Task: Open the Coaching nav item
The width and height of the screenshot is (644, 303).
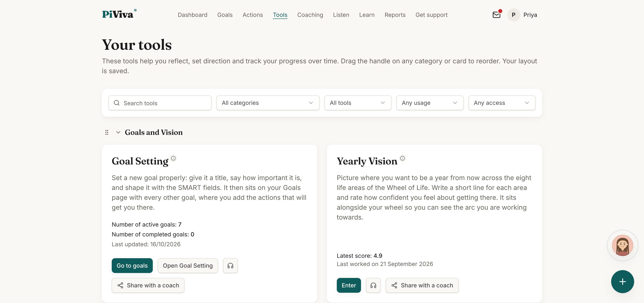Action: pos(310,15)
